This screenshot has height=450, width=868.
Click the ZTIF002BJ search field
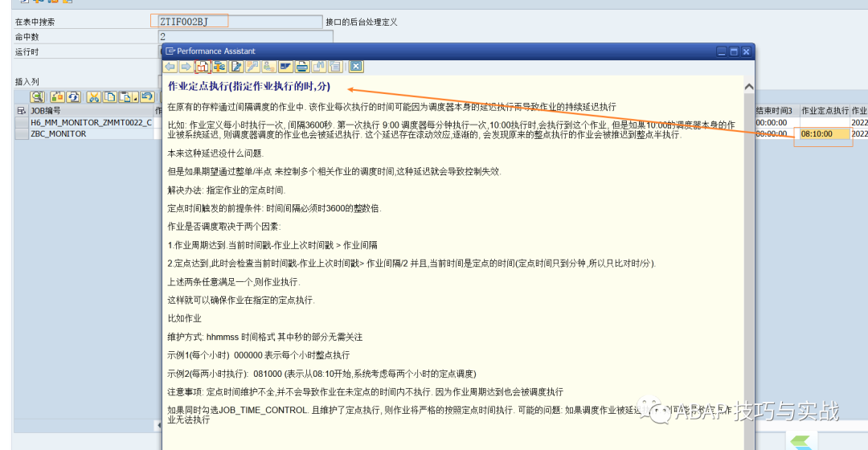click(x=240, y=22)
